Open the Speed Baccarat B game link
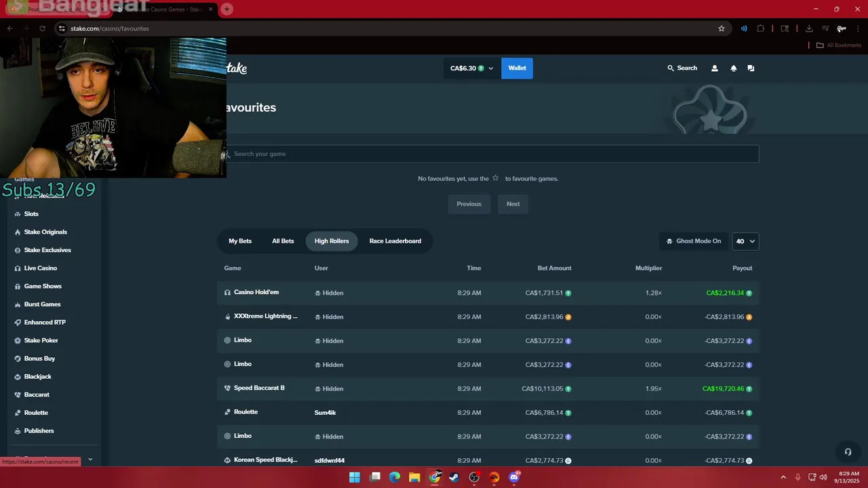 click(259, 388)
